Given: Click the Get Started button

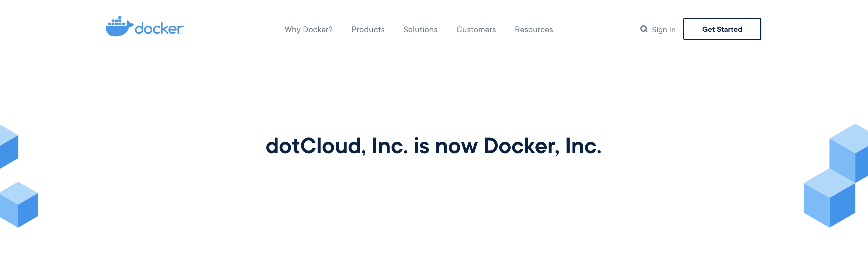Looking at the screenshot, I should pos(722,29).
